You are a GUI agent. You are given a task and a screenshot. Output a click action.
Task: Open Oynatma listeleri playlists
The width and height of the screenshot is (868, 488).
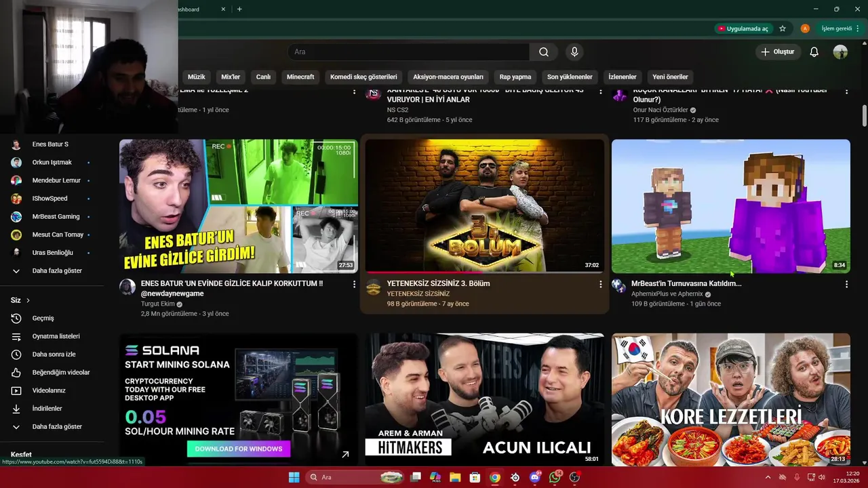coord(54,336)
